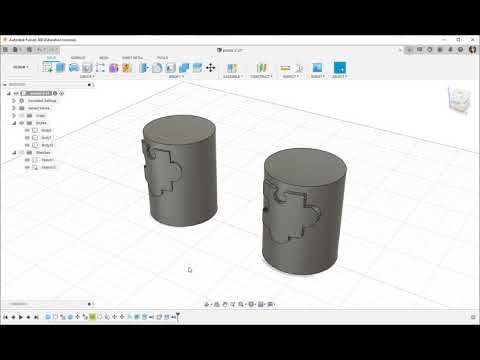Screen dimensions: 480x360
Task: Click the Undo arrow
Action: [x=40, y=50]
